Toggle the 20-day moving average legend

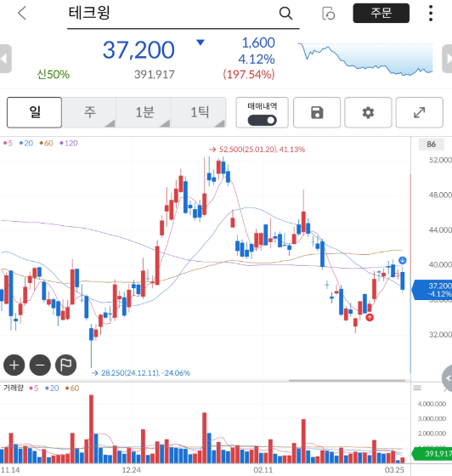click(26, 144)
